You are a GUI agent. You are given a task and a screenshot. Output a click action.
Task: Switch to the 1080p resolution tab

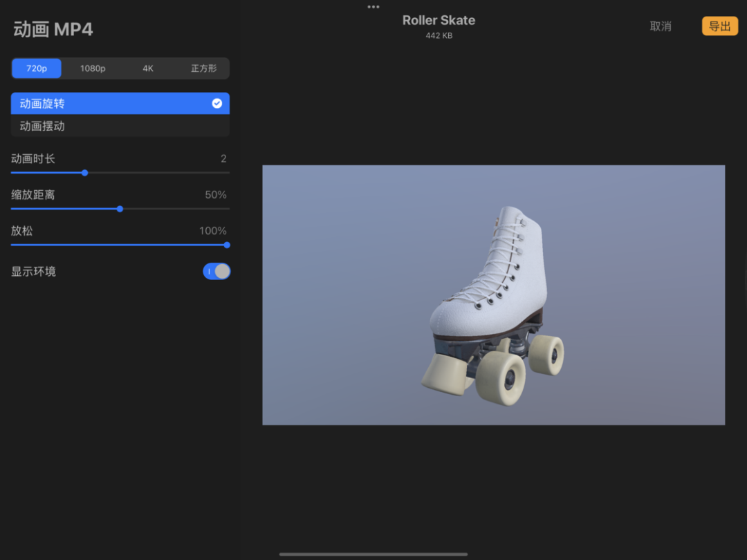pyautogui.click(x=93, y=68)
